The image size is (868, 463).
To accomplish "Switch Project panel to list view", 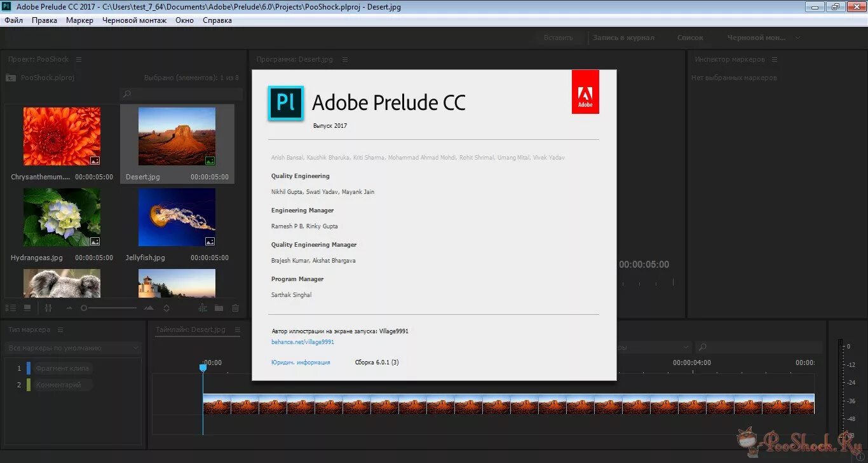I will (x=11, y=308).
